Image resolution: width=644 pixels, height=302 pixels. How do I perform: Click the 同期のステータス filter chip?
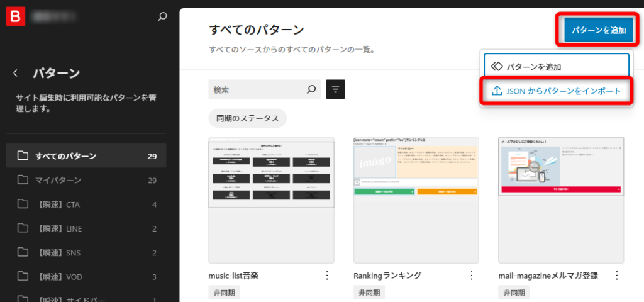[x=247, y=118]
